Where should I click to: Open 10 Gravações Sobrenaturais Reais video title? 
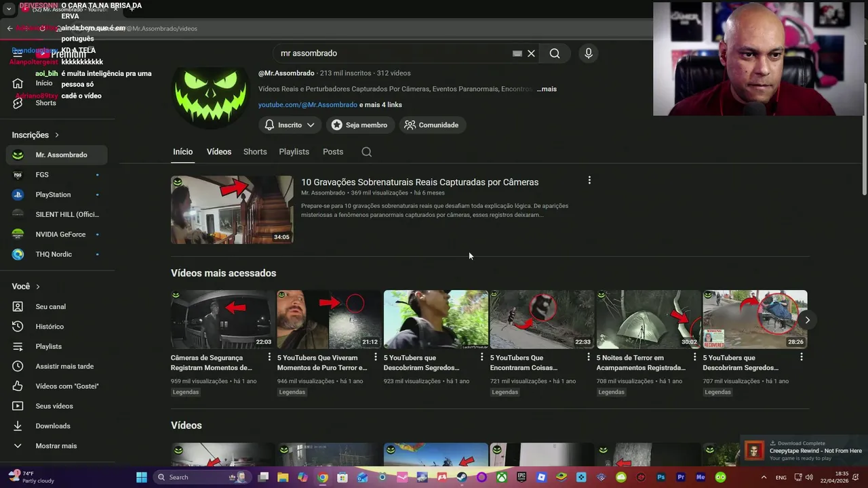(420, 182)
